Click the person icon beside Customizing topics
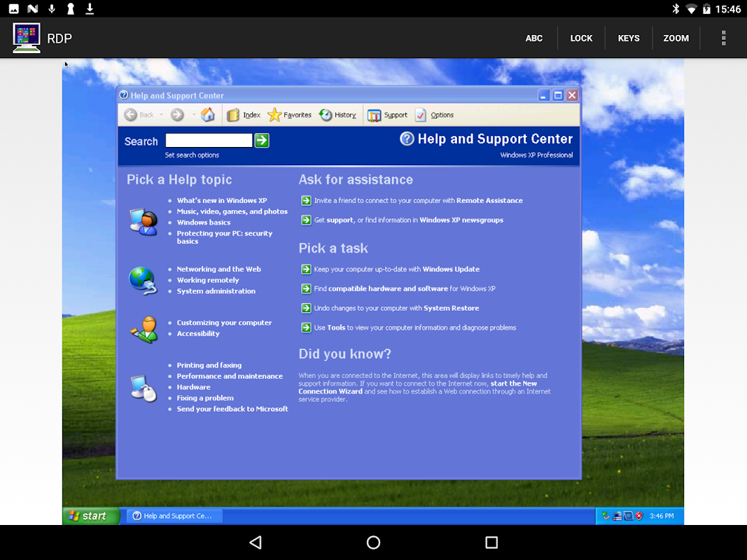747x560 pixels. click(x=144, y=329)
